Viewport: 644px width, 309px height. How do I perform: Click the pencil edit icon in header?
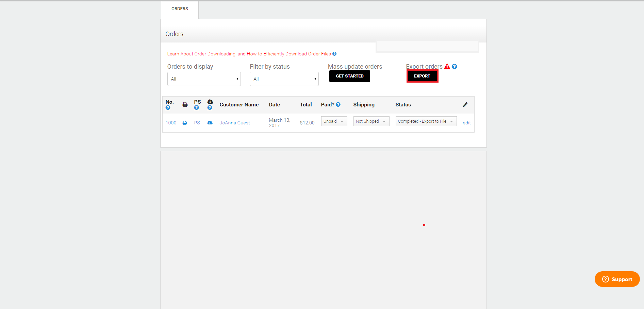coord(465,105)
